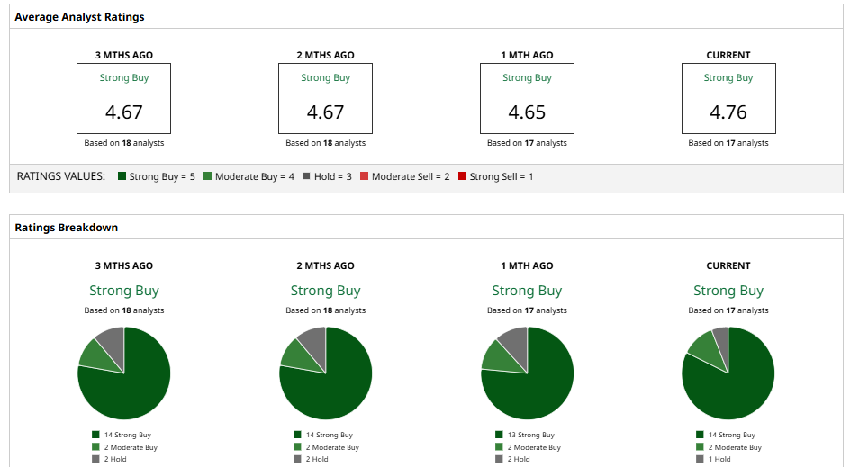
Task: Click the large Strong Buy title above the 2 MTHS AGO pie
Action: (326, 291)
